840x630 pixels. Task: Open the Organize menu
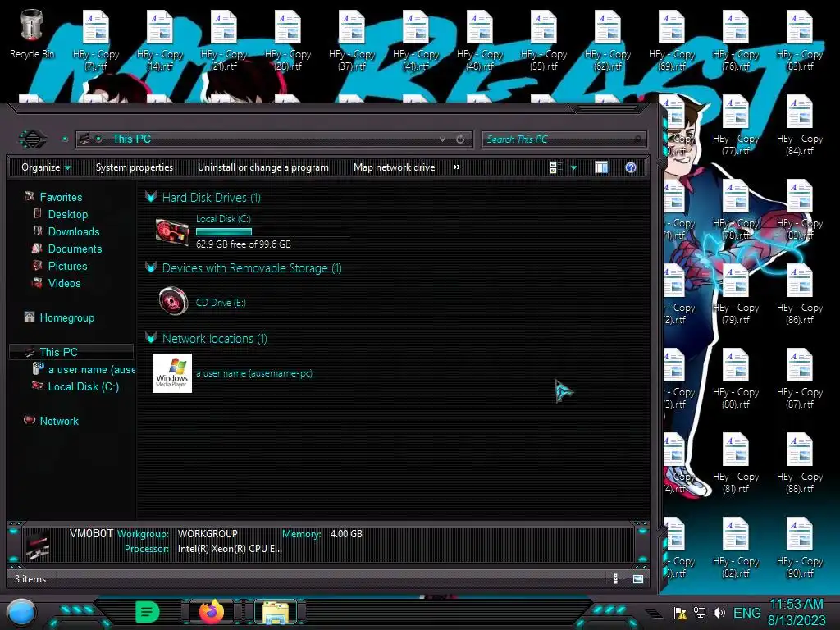[x=46, y=167]
